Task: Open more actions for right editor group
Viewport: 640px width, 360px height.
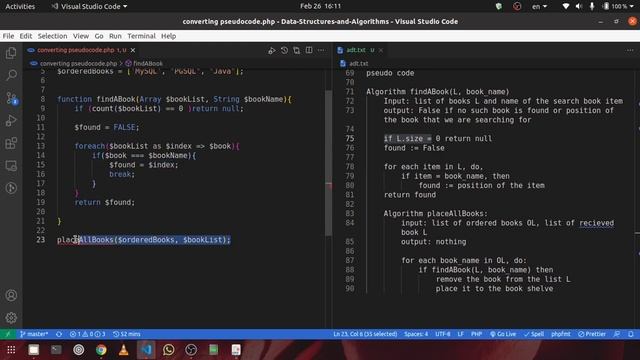Action: pos(629,50)
